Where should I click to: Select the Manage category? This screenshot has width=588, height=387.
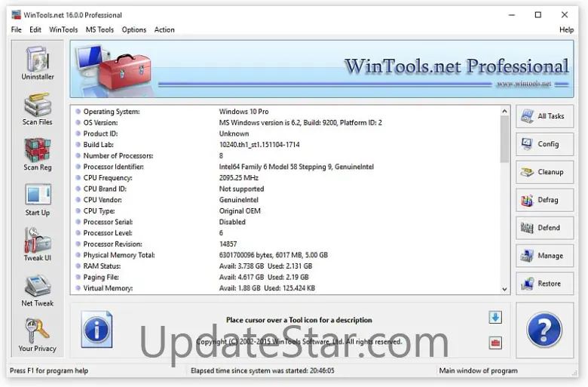544,256
